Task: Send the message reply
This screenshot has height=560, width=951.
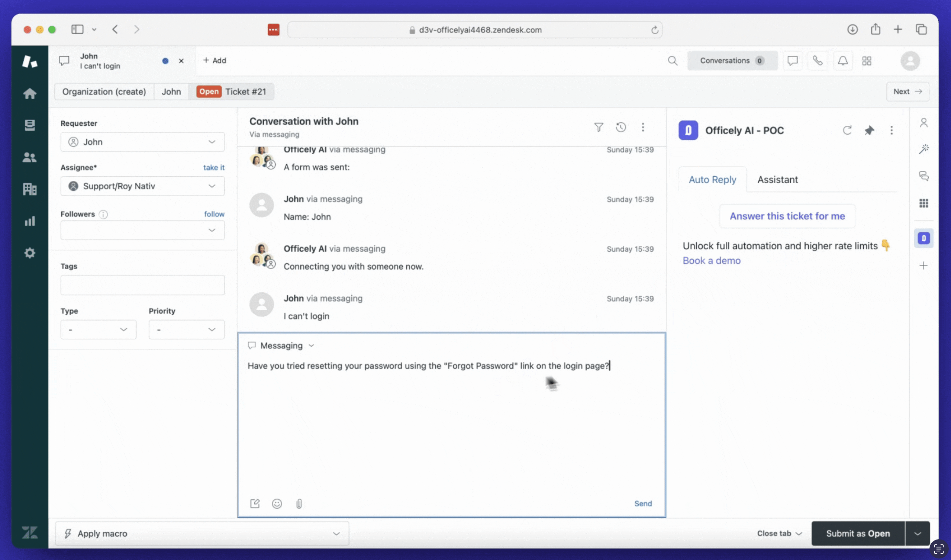Action: [x=643, y=503]
